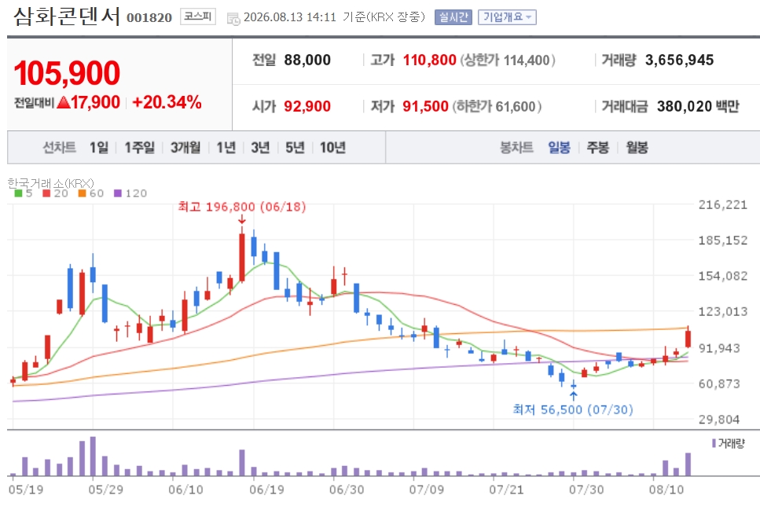Open the 기업개요 dropdown
The image size is (760, 532).
507,17
